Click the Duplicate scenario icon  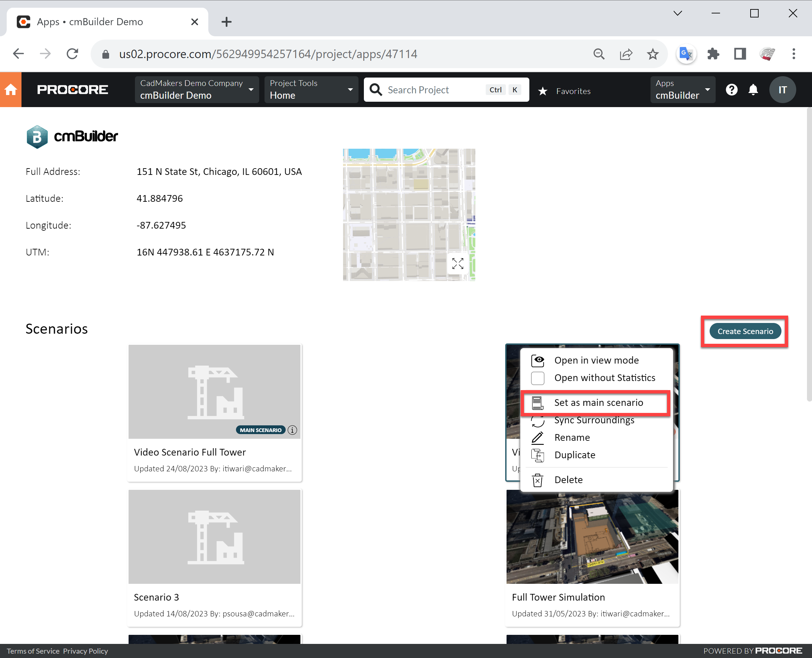click(x=537, y=455)
